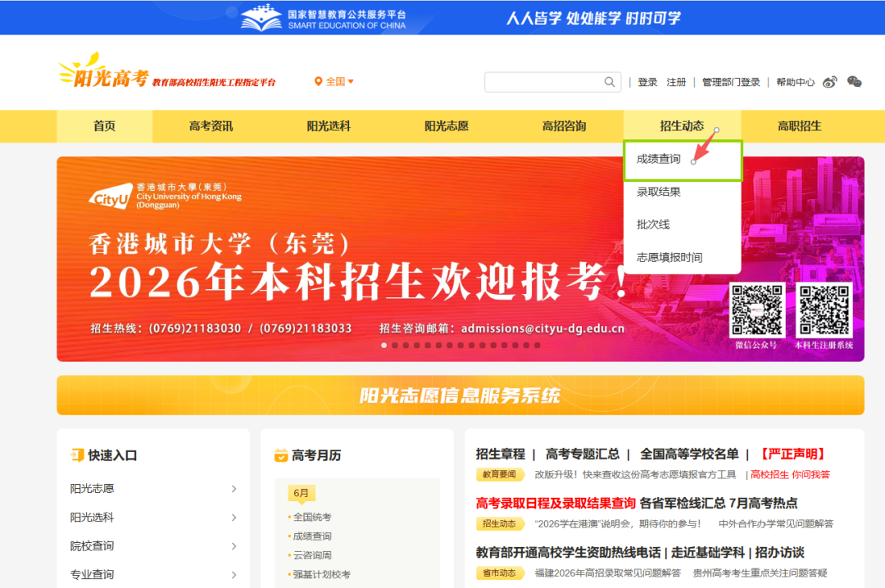
Task: Click the 高考月历 calendar icon
Action: (281, 455)
